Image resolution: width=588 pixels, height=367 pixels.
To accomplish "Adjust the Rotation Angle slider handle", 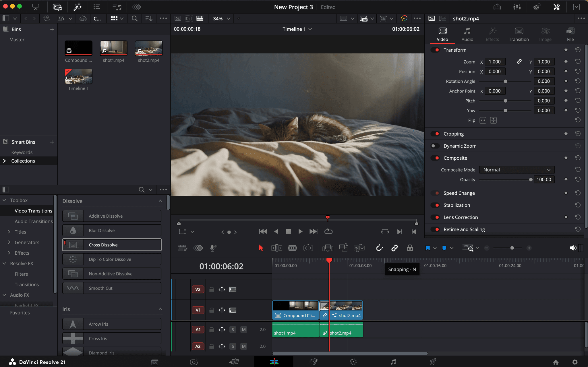I will click(505, 81).
